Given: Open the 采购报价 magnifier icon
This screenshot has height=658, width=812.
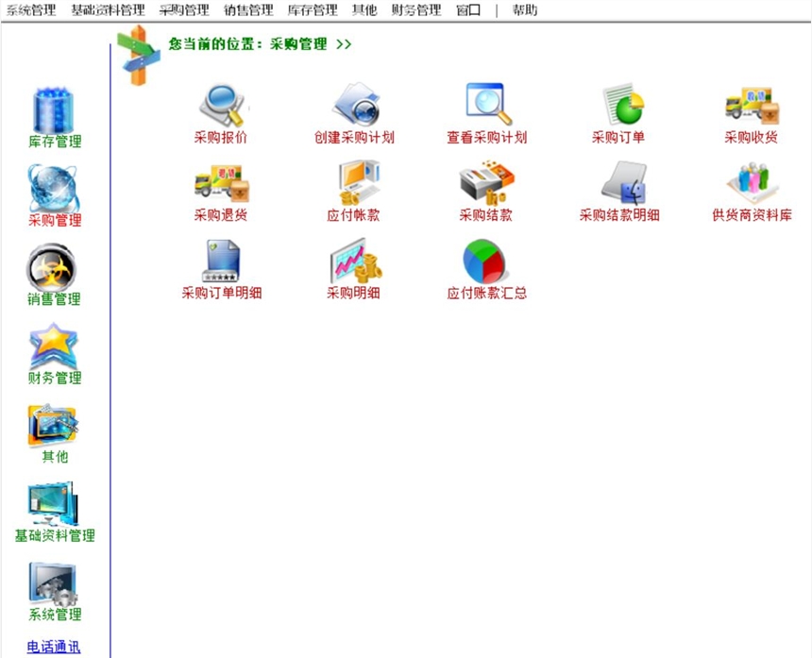Looking at the screenshot, I should (222, 105).
